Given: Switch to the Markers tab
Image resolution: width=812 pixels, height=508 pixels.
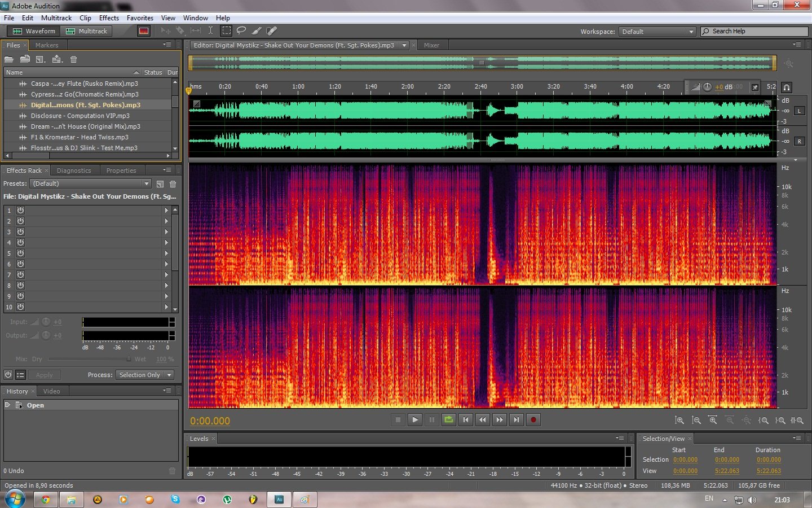Looking at the screenshot, I should click(47, 45).
